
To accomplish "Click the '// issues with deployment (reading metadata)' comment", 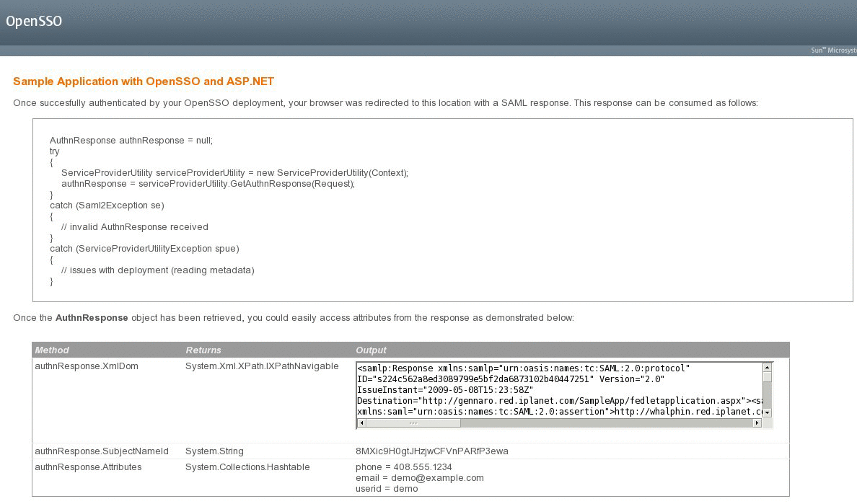I will click(157, 270).
